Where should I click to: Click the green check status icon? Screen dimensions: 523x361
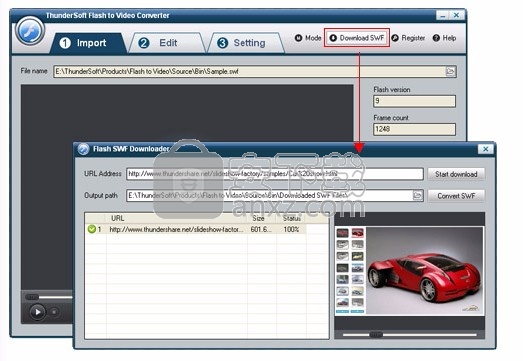(92, 229)
